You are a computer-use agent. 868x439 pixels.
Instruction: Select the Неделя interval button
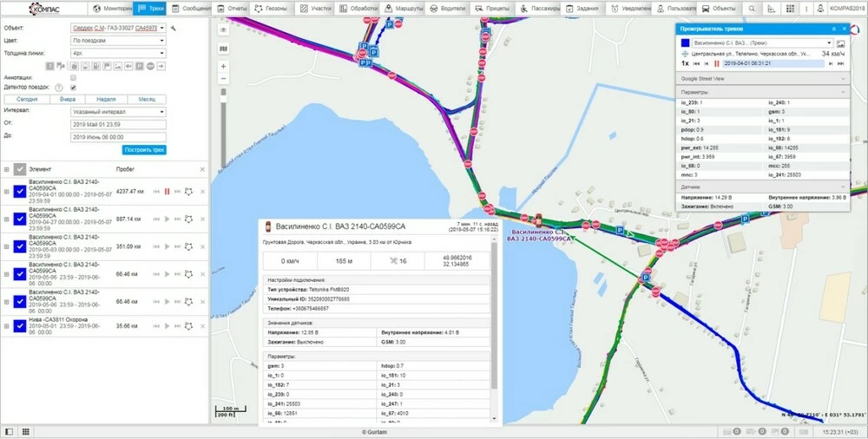(x=105, y=99)
